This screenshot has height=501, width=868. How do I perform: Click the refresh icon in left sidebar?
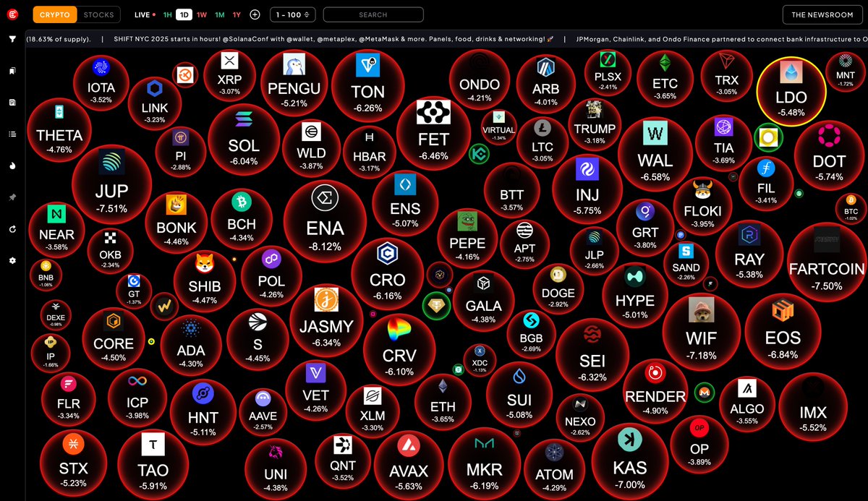pyautogui.click(x=12, y=228)
